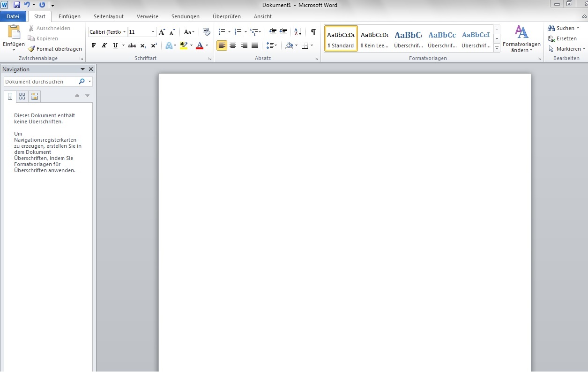
Task: Toggle italic K formatting
Action: click(104, 46)
